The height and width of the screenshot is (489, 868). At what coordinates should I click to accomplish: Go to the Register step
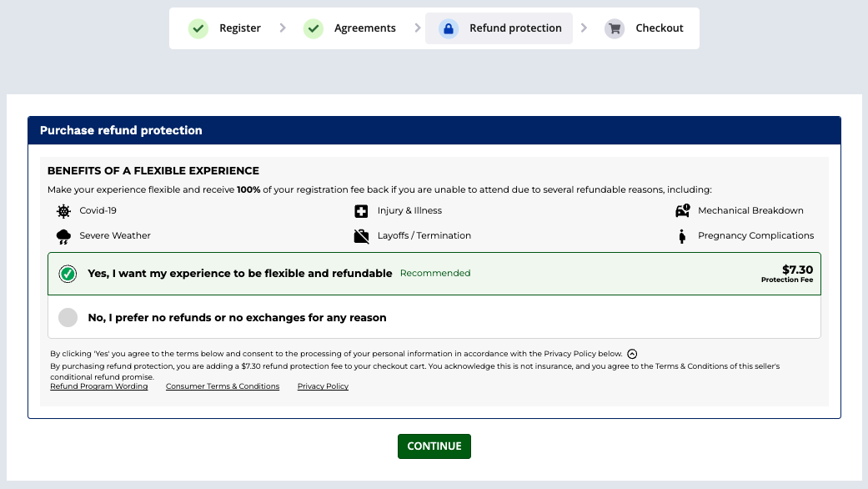pos(240,28)
